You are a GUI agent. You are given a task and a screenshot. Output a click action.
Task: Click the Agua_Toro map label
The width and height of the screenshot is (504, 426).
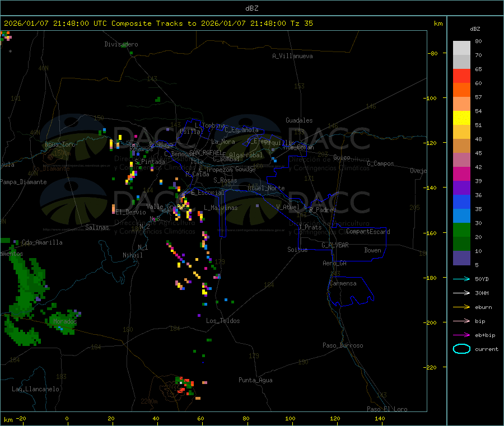(x=60, y=144)
